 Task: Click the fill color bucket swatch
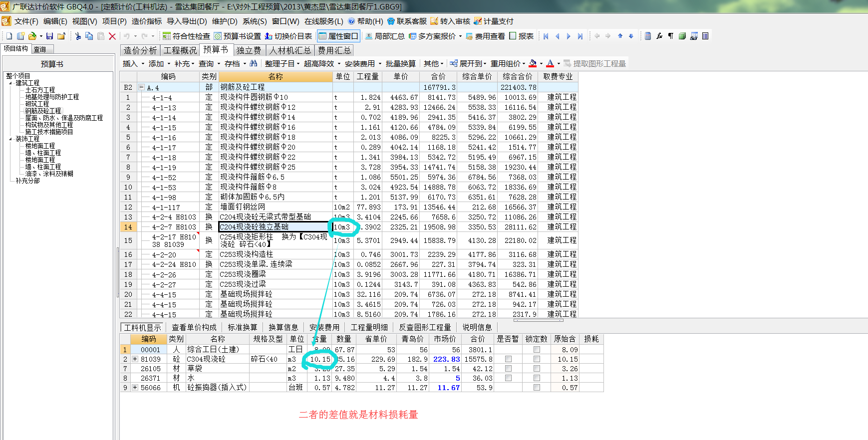[533, 63]
